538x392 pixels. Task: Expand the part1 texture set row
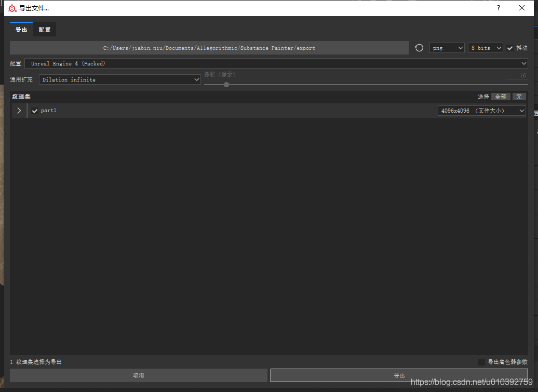(x=19, y=111)
